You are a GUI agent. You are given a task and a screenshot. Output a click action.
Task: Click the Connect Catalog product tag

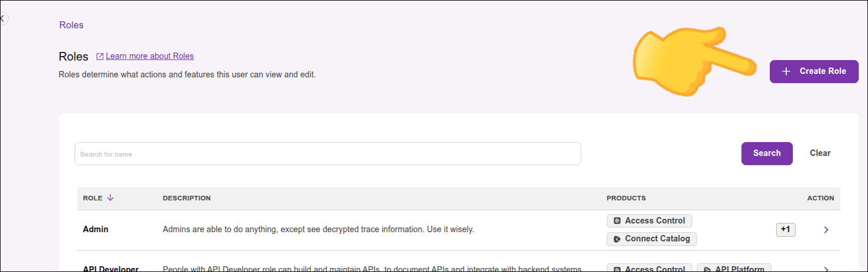coord(657,239)
